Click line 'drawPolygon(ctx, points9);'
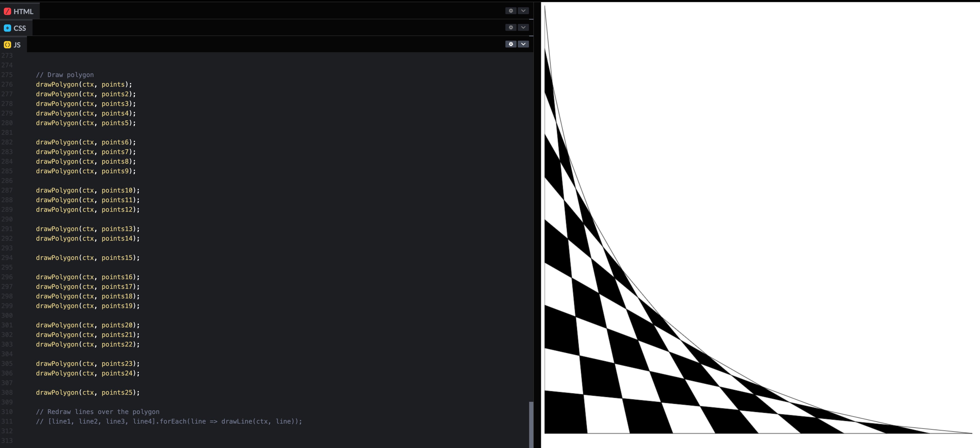 tap(86, 171)
